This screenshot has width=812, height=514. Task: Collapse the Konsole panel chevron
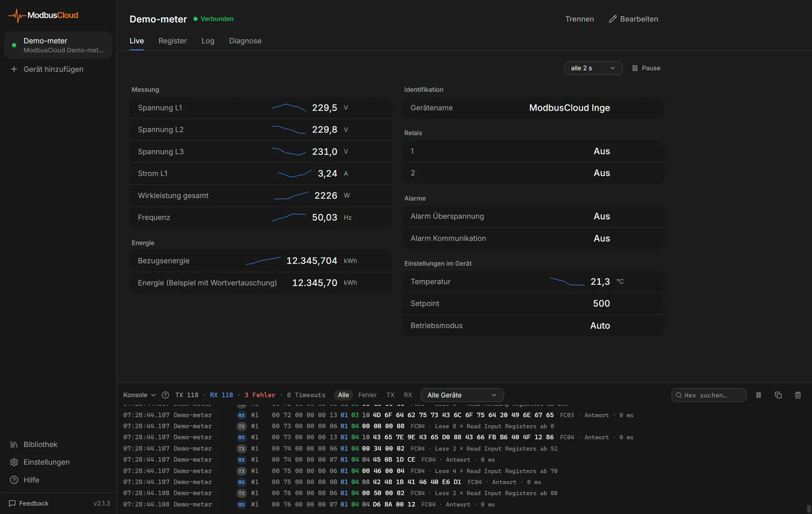tap(153, 395)
